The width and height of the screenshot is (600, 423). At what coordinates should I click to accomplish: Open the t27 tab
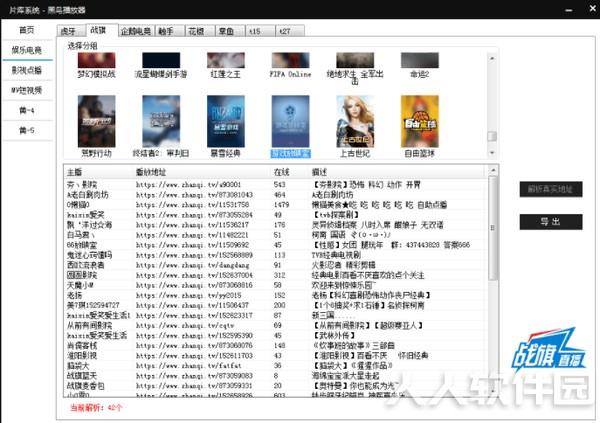[290, 31]
